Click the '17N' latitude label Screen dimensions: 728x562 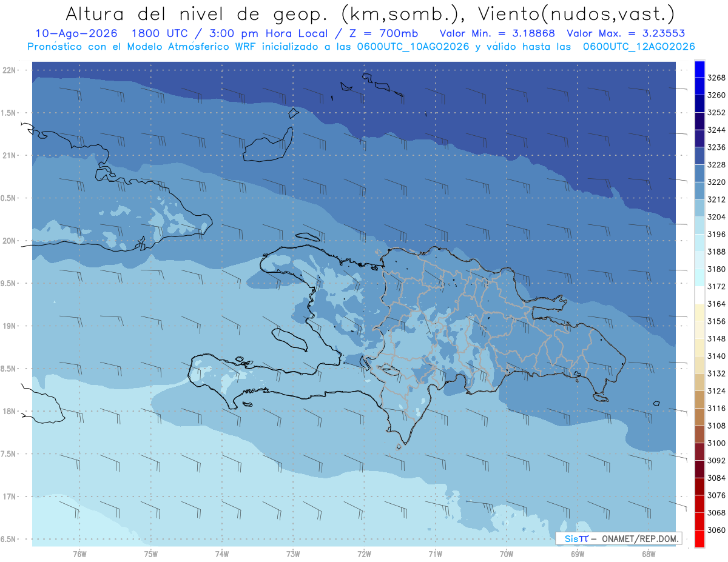(10, 497)
